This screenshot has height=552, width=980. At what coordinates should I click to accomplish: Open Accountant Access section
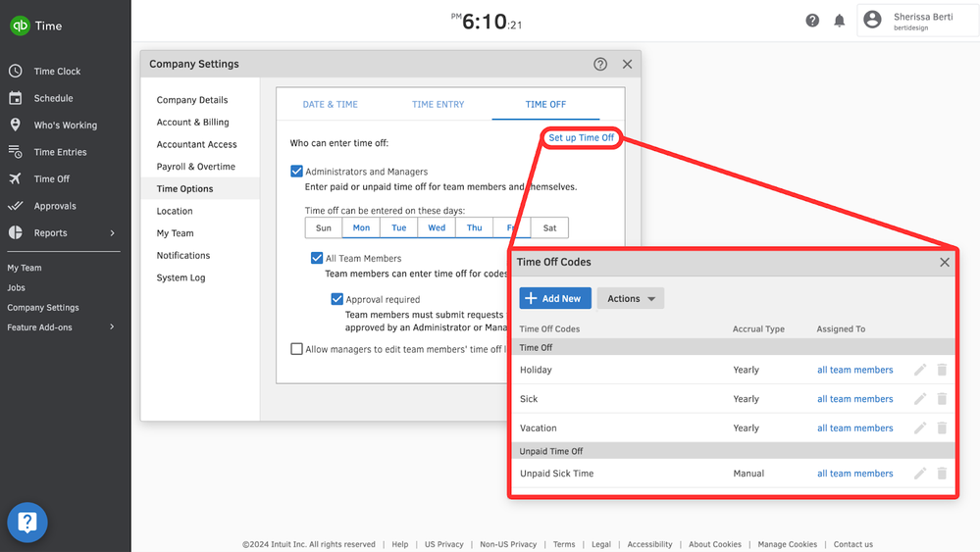point(197,144)
